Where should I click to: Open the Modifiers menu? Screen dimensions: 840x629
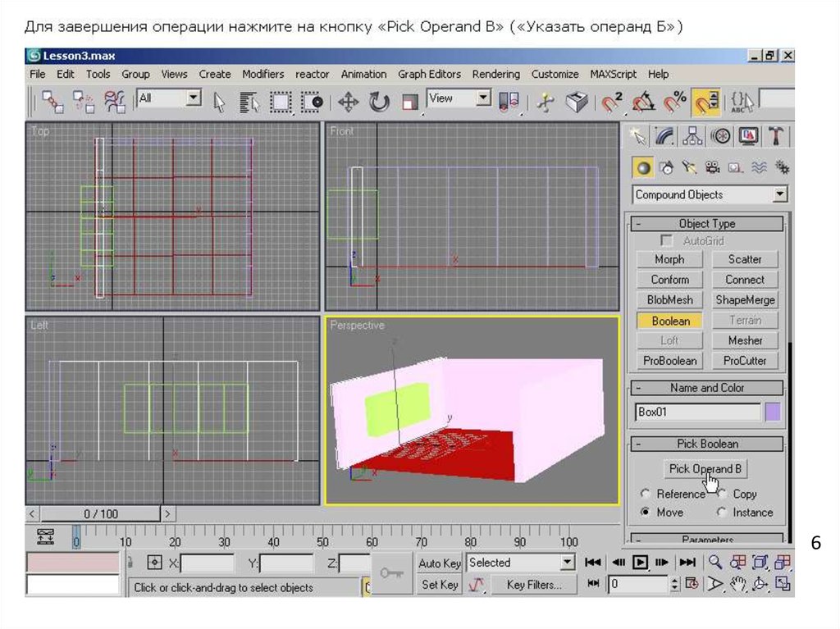coord(262,74)
